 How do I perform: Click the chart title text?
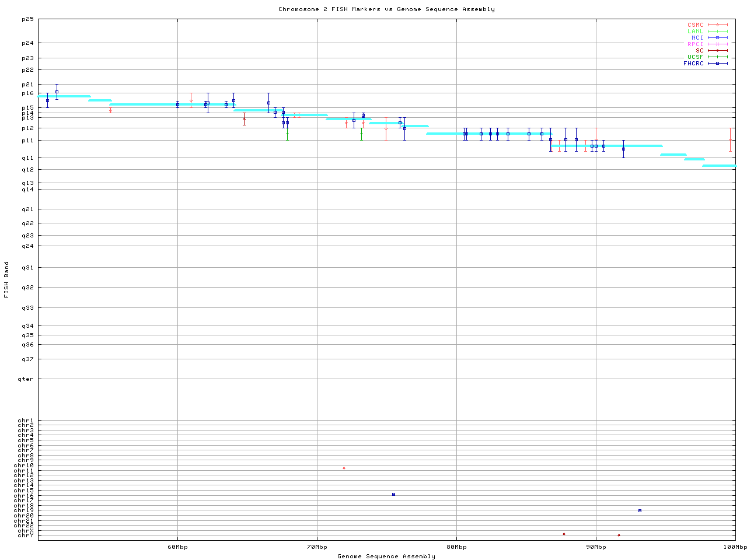click(386, 9)
